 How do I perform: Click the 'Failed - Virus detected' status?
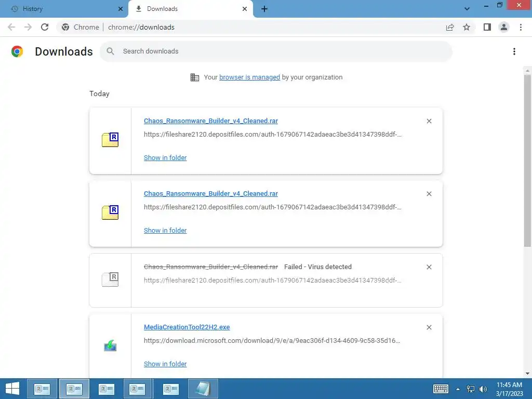tap(318, 267)
